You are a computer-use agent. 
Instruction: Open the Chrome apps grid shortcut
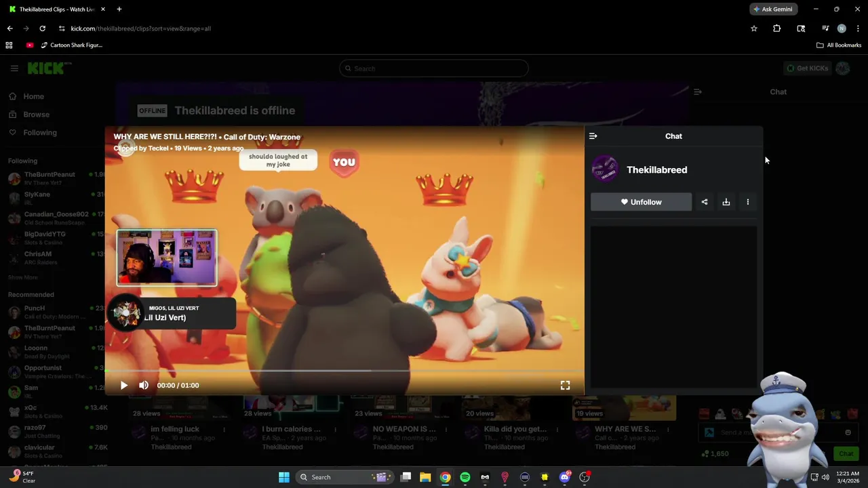[x=9, y=45]
